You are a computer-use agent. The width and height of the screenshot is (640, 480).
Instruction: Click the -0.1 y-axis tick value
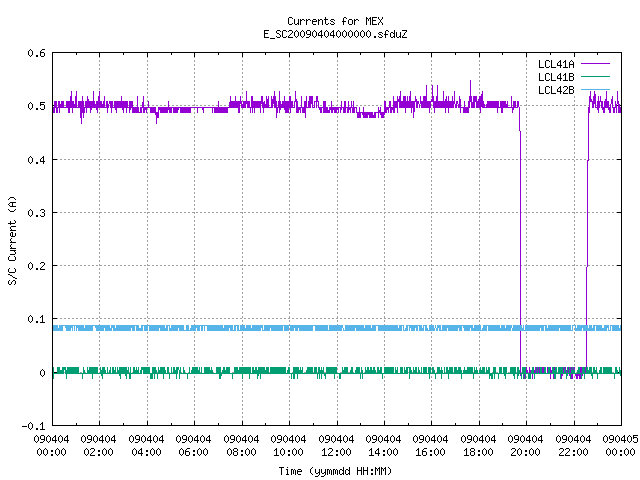click(x=33, y=426)
